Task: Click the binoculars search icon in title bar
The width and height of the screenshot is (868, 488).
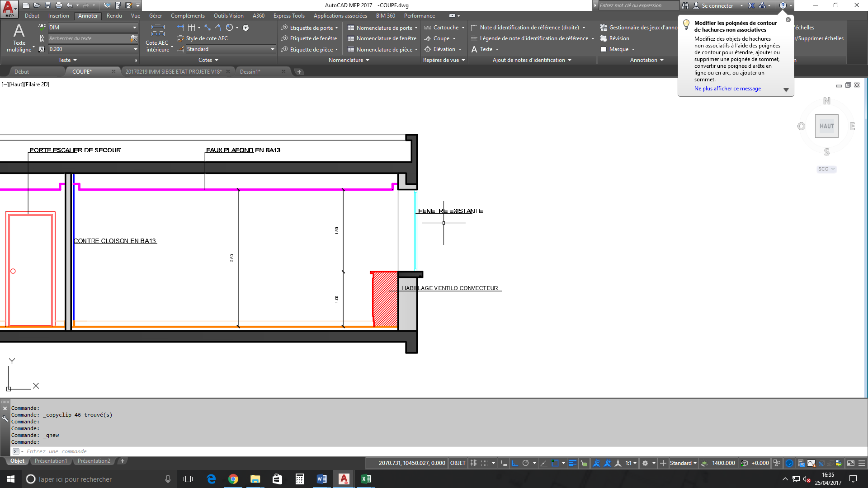Action: (685, 5)
